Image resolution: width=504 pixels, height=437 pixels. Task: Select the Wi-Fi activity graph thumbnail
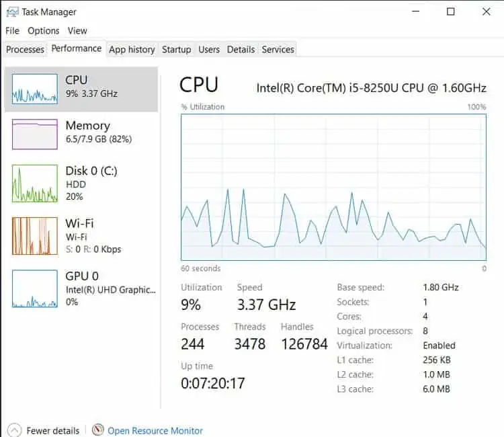click(34, 236)
